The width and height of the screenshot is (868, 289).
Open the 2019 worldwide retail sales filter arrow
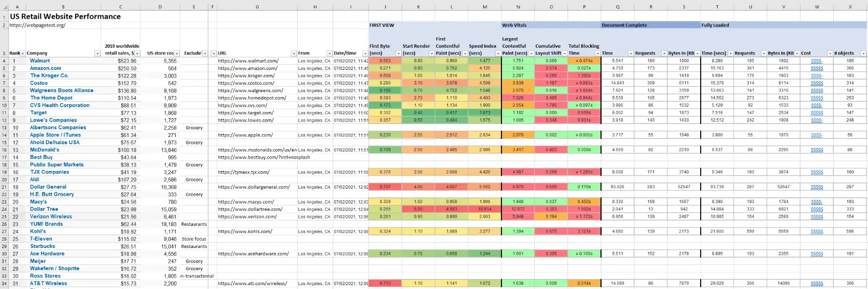[137, 54]
